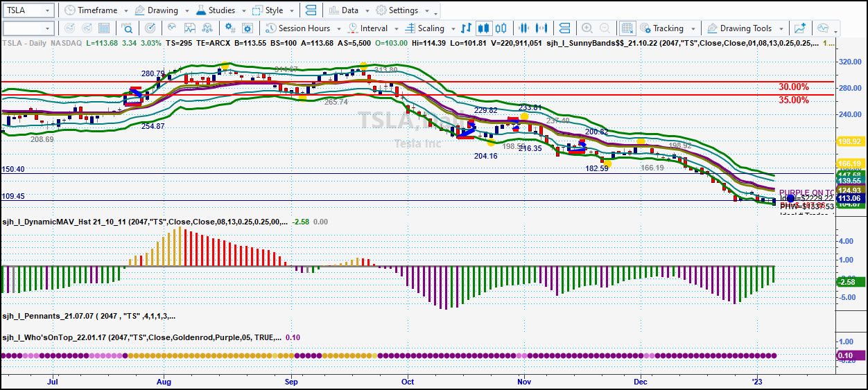Click the 109.45 horizontal line label
This screenshot has height=390, width=868.
pos(14,196)
